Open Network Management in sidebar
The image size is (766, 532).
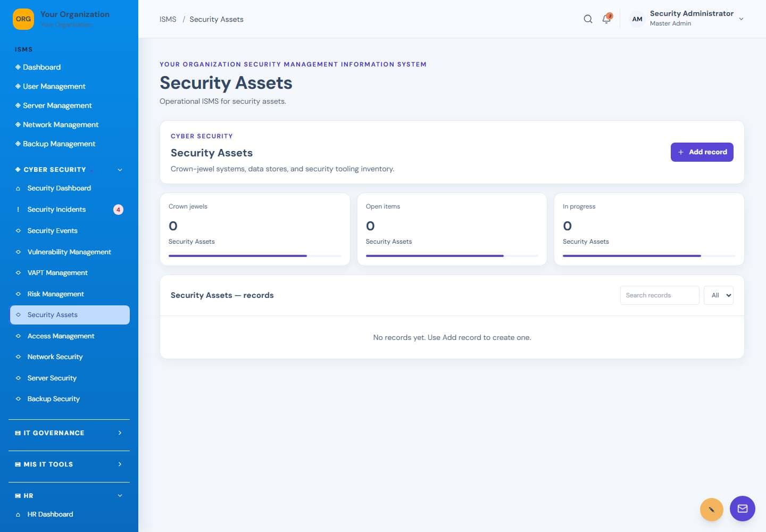(x=69, y=124)
